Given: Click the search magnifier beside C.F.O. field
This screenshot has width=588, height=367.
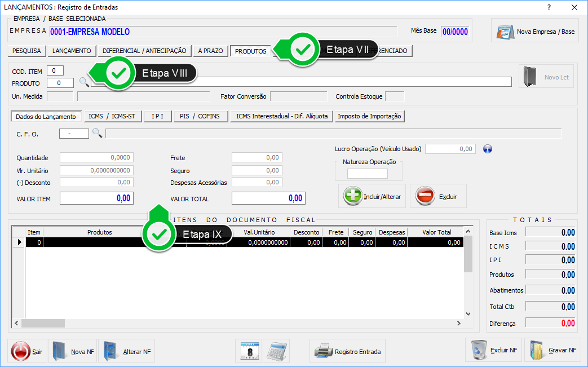Looking at the screenshot, I should 97,133.
